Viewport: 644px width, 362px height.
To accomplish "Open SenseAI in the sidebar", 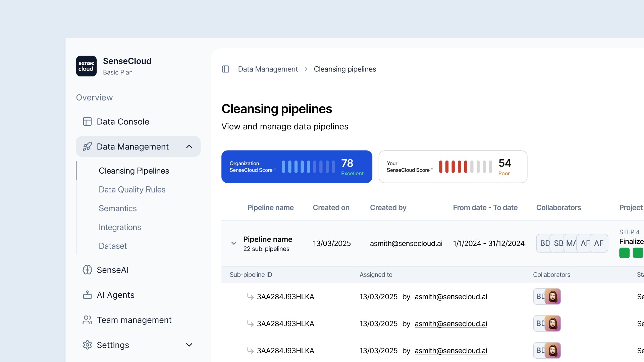I will click(138, 270).
